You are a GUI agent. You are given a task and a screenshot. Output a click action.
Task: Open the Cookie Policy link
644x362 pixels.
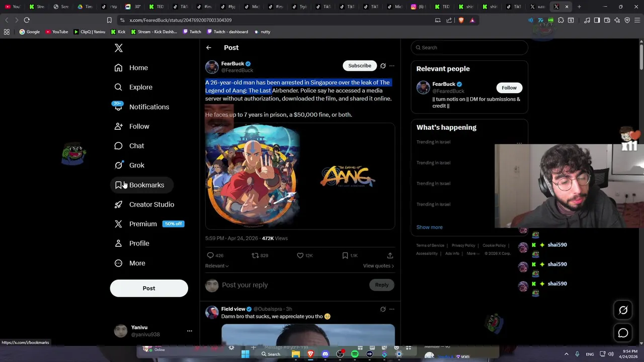tap(494, 245)
